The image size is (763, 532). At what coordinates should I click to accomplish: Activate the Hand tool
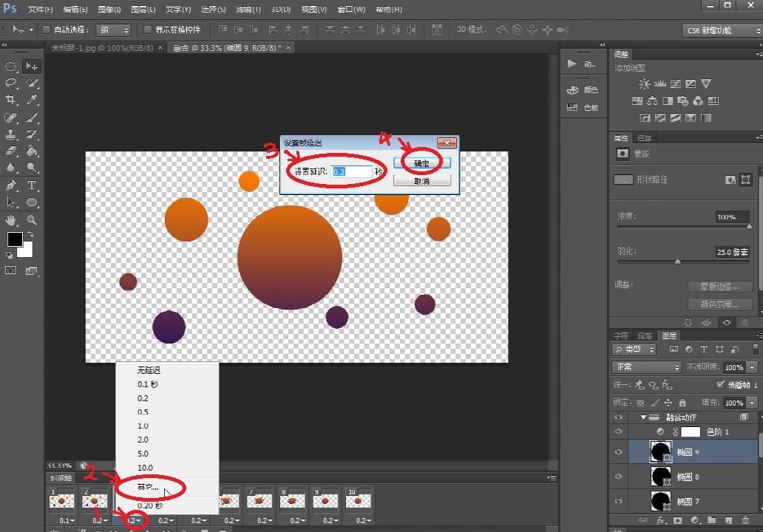point(11,219)
